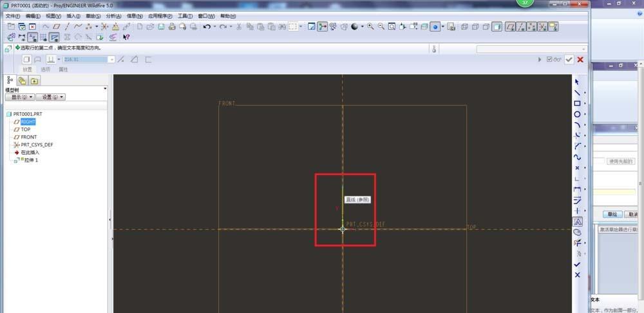Select the FRONT plane in model tree

click(28, 137)
